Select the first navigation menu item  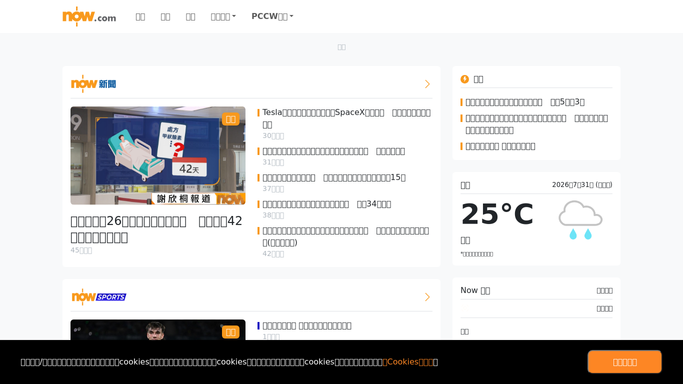140,17
